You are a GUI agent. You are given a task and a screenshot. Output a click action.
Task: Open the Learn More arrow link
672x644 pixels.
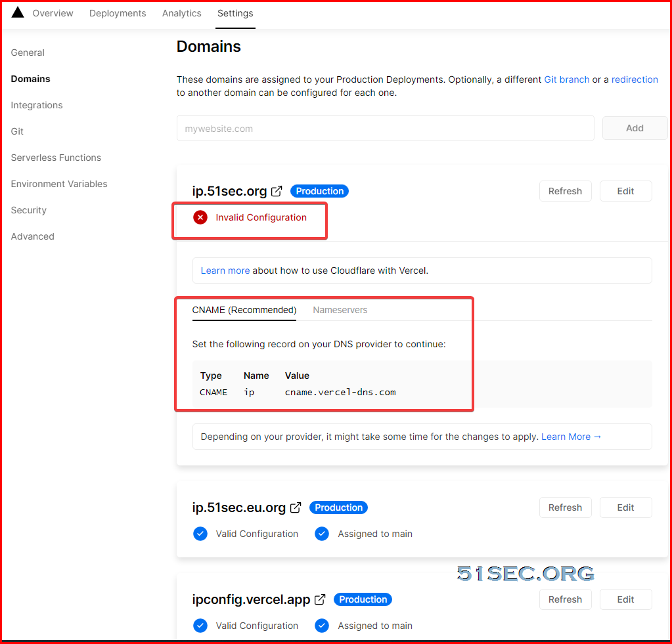click(x=571, y=437)
